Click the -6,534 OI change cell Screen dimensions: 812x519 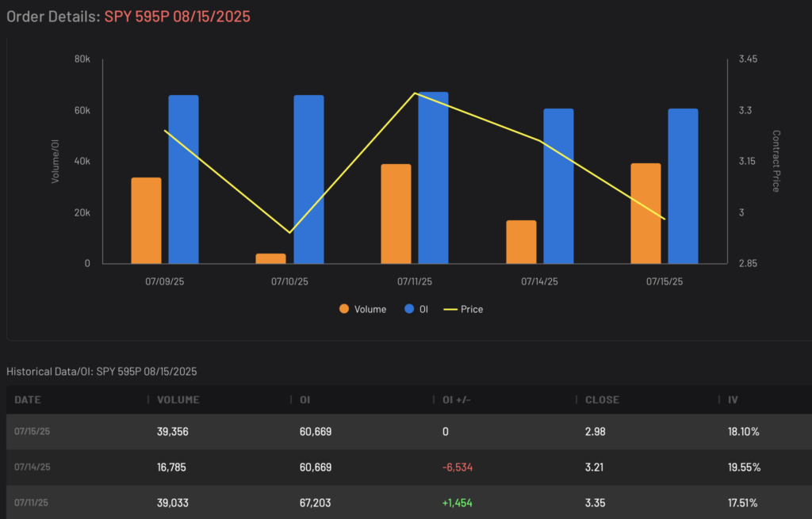pyautogui.click(x=458, y=467)
